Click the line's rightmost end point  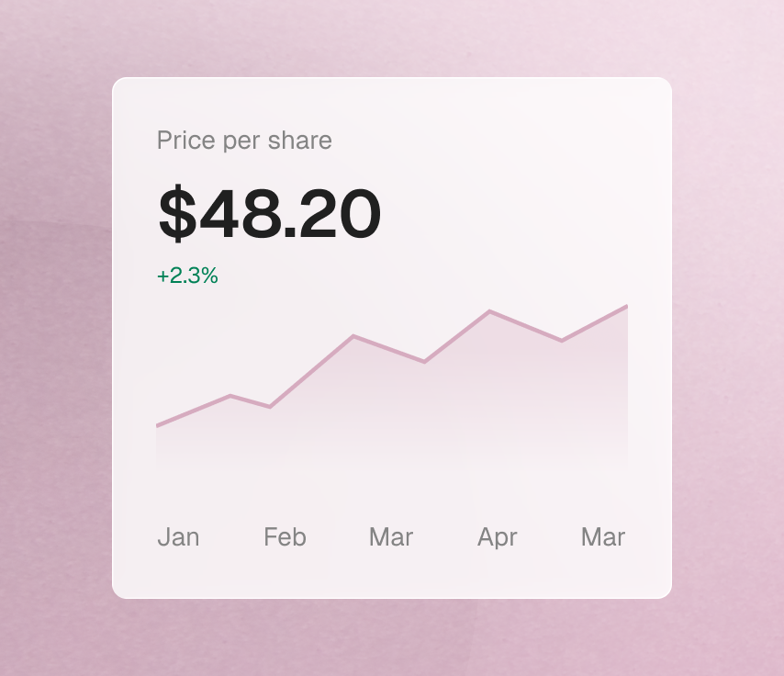click(627, 306)
